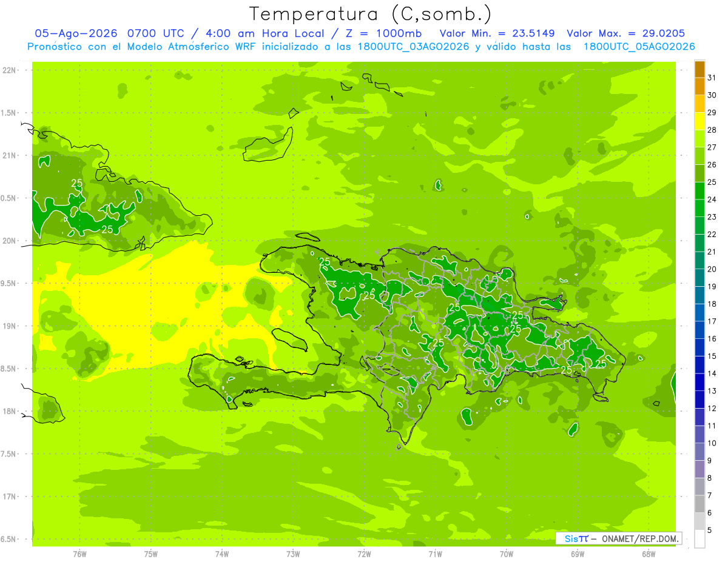Click the legend swatch between 24 and 25
728x562 pixels.
699,191
